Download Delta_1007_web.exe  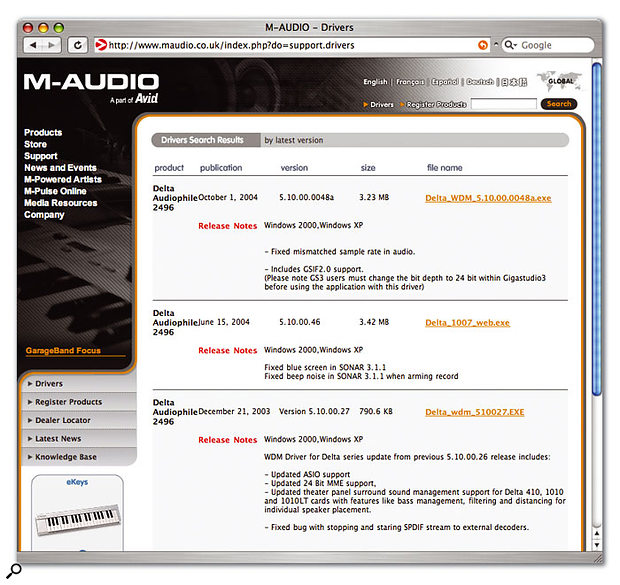tap(467, 323)
